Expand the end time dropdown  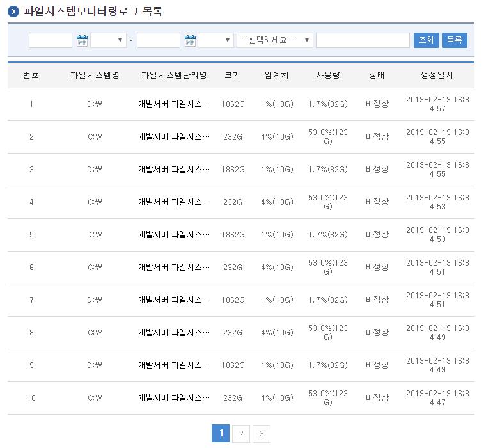coord(216,40)
